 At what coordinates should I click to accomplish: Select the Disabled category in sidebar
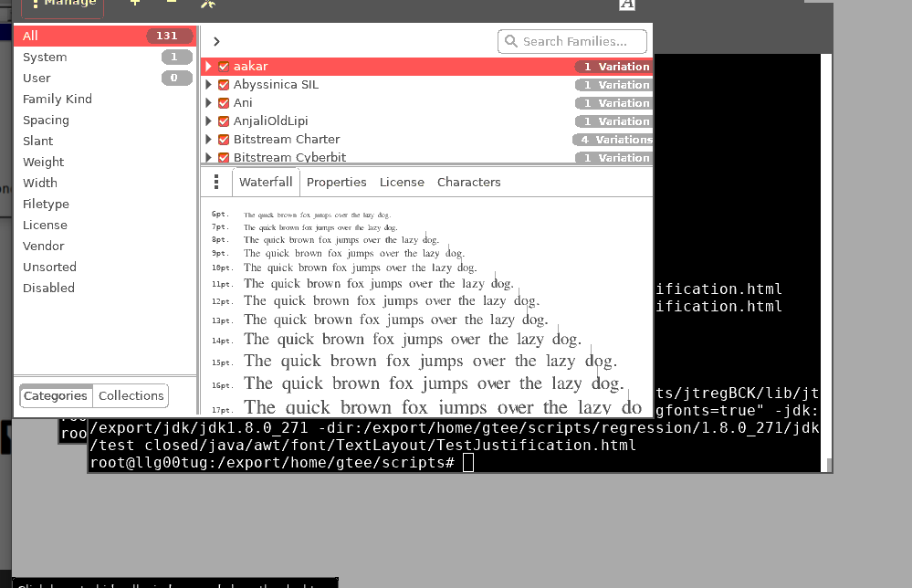pos(48,288)
